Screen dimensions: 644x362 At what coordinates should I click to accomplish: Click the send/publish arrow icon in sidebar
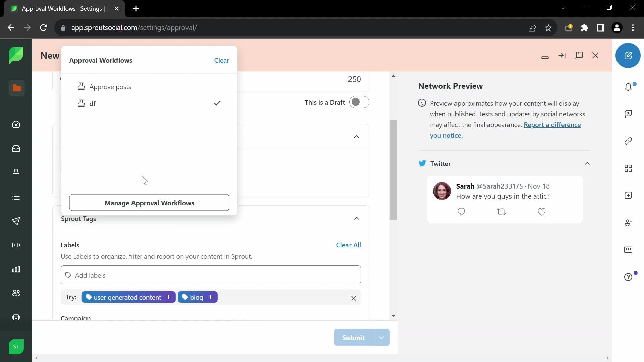16,221
